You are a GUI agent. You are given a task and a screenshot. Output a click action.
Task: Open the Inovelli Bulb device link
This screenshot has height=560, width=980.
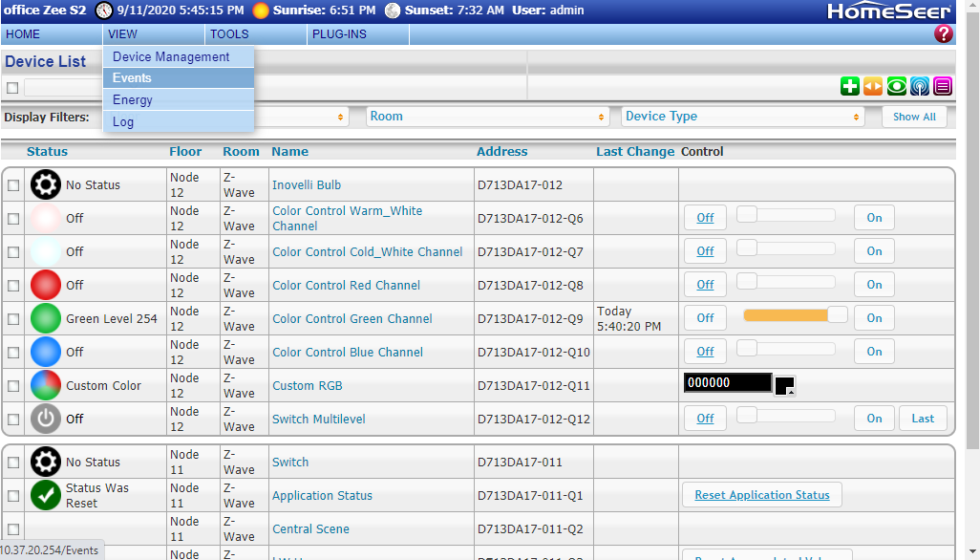point(307,185)
